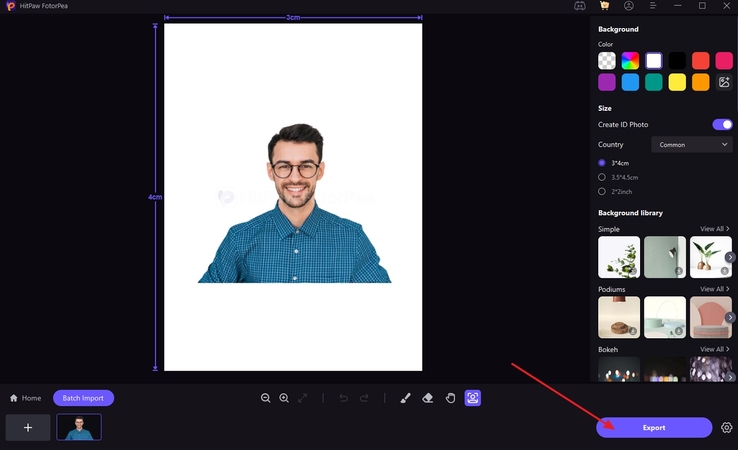Select the 3.5*4.5cm size option
Screen dimensions: 738x450
pos(618,177)
